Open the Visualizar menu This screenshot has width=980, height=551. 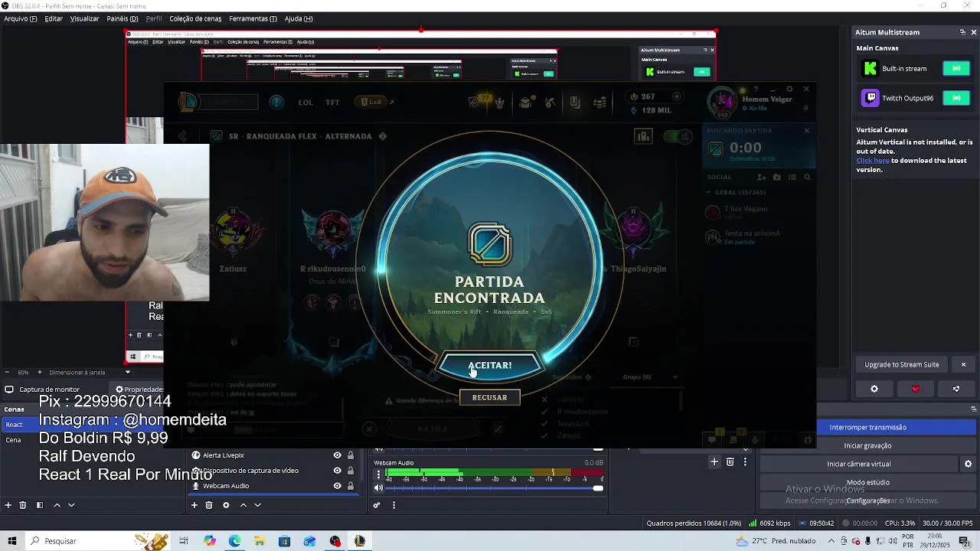pos(84,18)
